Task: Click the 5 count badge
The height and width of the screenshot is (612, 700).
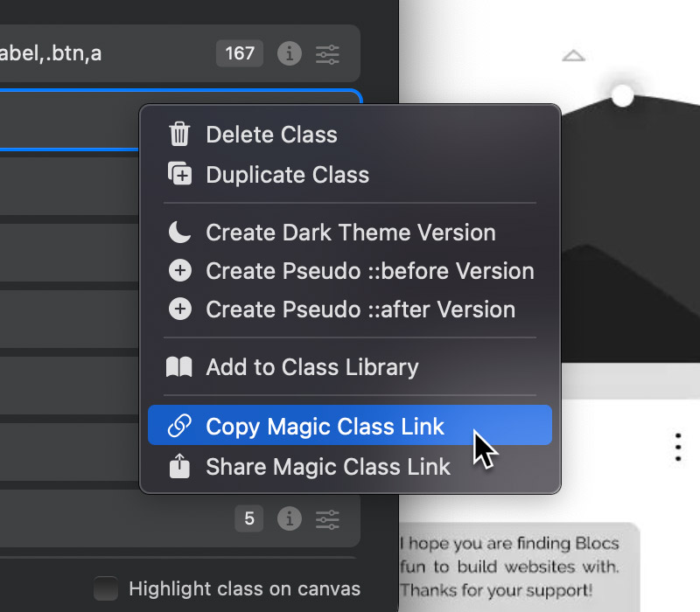Action: tap(248, 519)
